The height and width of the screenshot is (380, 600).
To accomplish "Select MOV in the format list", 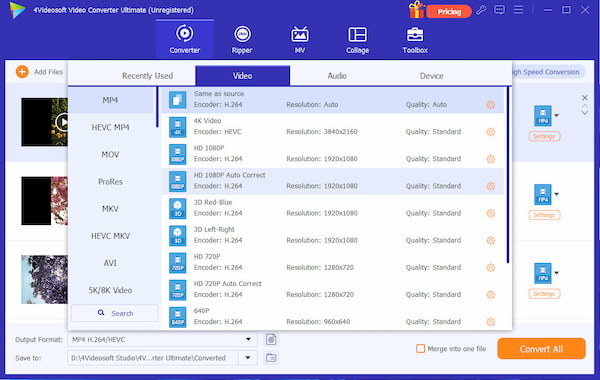I will [111, 155].
